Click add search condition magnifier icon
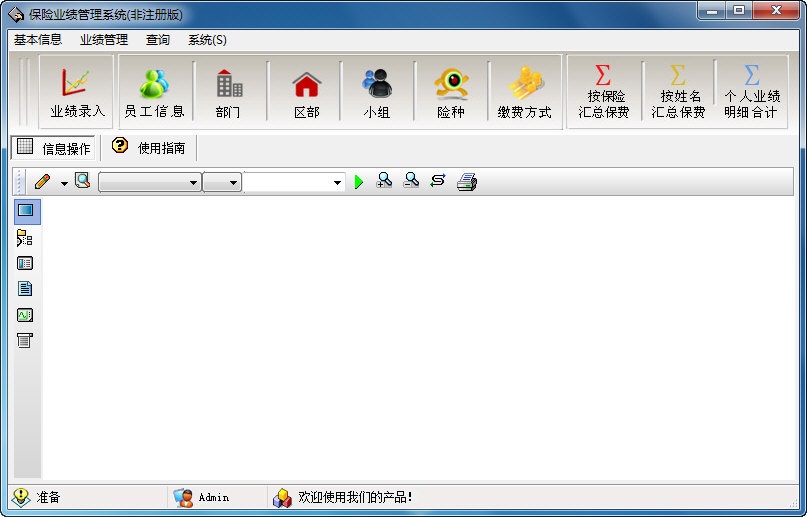Image resolution: width=807 pixels, height=517 pixels. (x=384, y=180)
